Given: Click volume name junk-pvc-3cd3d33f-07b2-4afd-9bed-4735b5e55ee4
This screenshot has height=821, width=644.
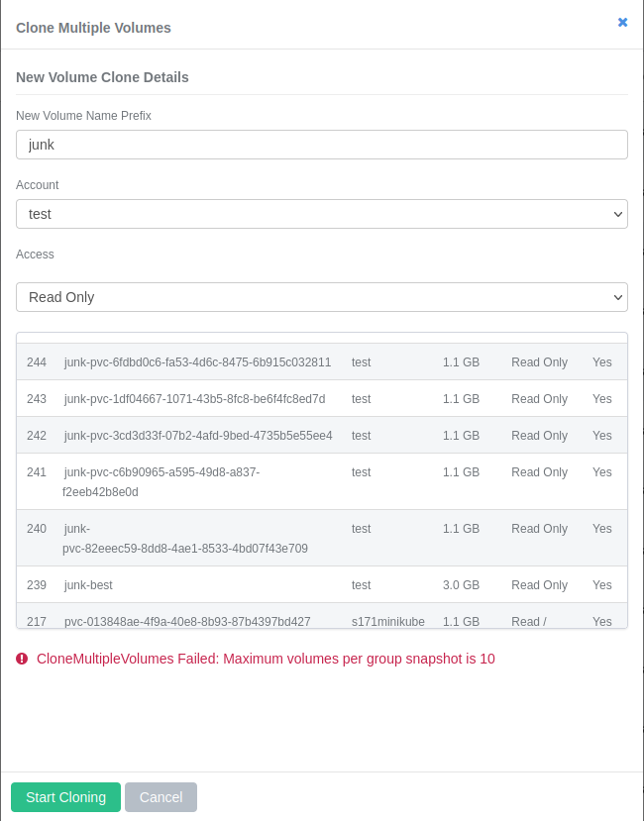Looking at the screenshot, I should click(198, 436).
